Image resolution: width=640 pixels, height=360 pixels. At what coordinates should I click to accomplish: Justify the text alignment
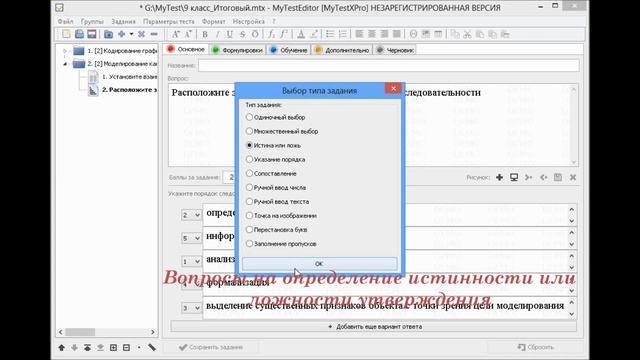pyautogui.click(x=397, y=34)
